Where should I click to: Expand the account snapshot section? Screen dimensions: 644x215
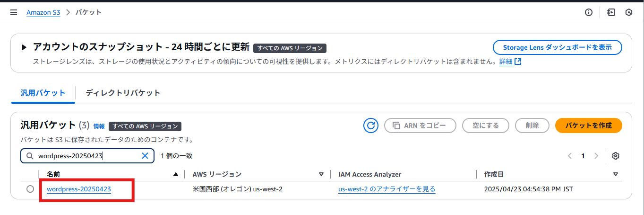click(x=24, y=47)
